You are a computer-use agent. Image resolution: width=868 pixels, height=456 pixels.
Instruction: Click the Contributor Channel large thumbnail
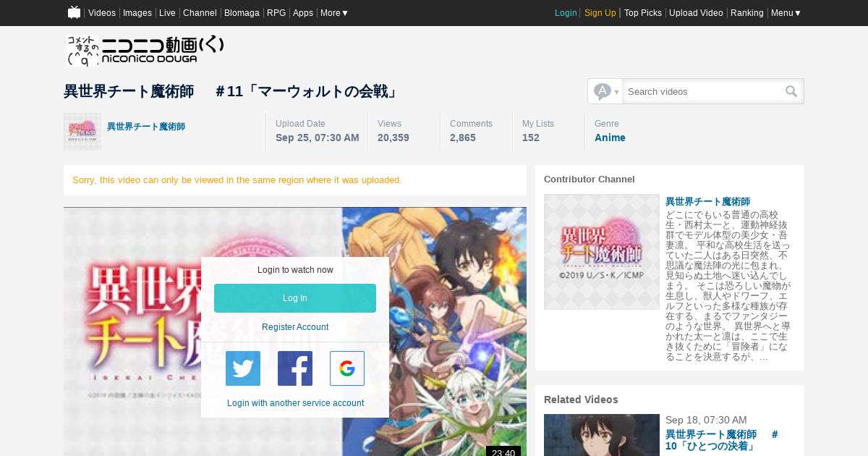(x=602, y=252)
